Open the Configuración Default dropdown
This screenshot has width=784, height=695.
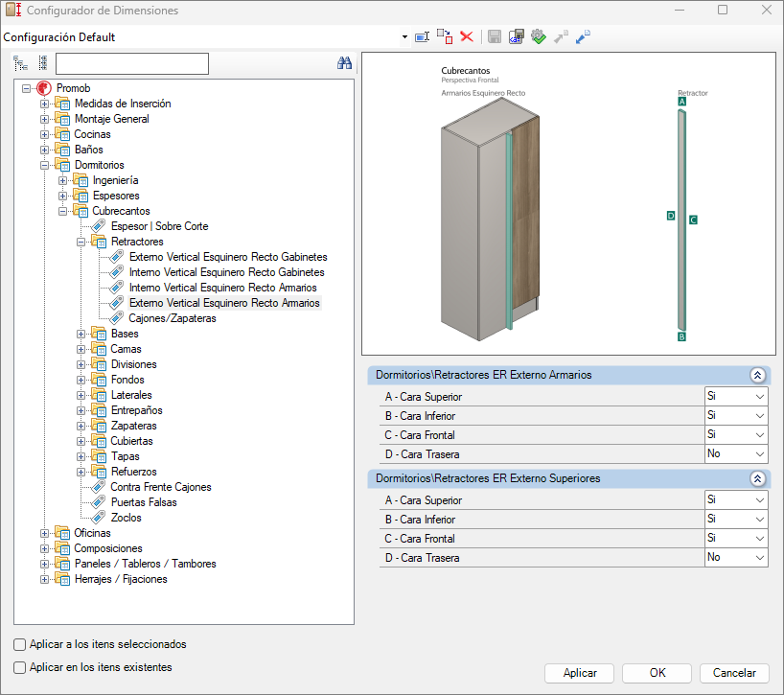click(x=404, y=36)
